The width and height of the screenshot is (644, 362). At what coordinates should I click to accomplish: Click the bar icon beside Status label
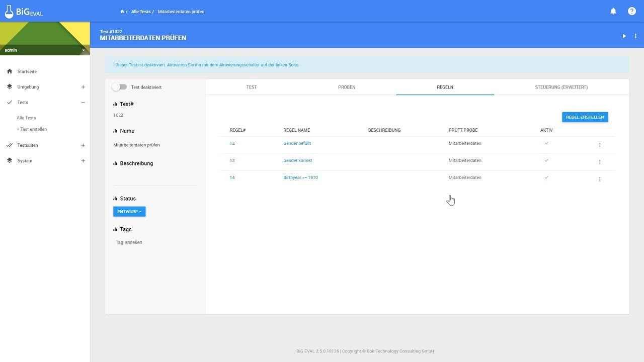pos(115,199)
